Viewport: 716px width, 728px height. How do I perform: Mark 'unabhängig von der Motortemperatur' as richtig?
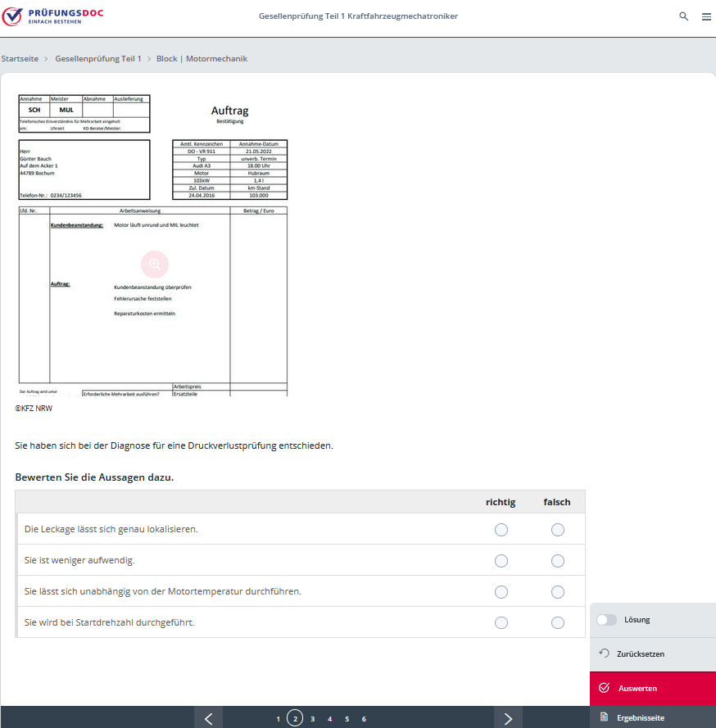pyautogui.click(x=501, y=591)
